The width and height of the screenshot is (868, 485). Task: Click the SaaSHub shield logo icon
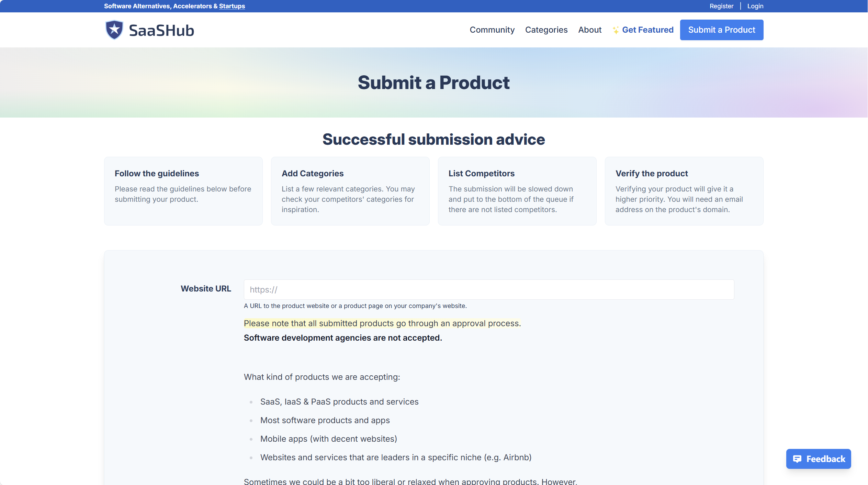click(114, 30)
